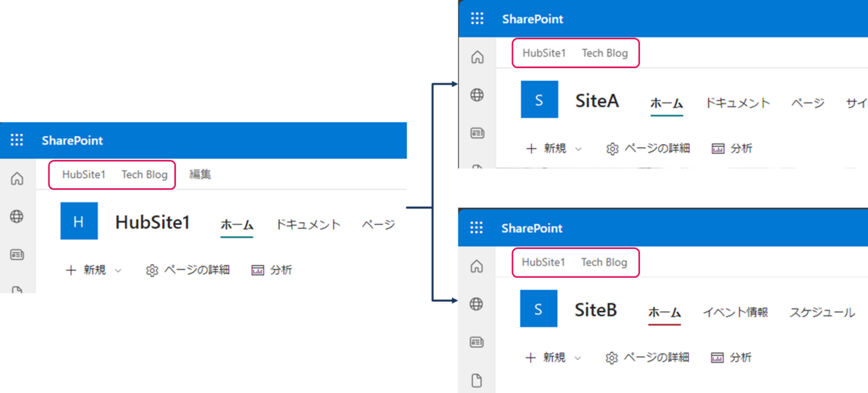Click the HubSite1 site title
The image size is (868, 393).
tap(153, 222)
